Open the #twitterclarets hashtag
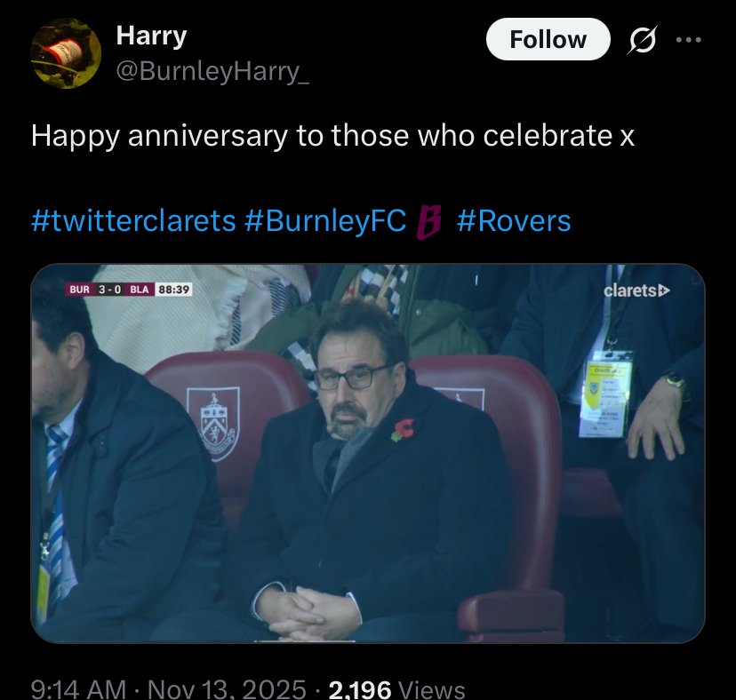This screenshot has height=700, width=736. 132,220
